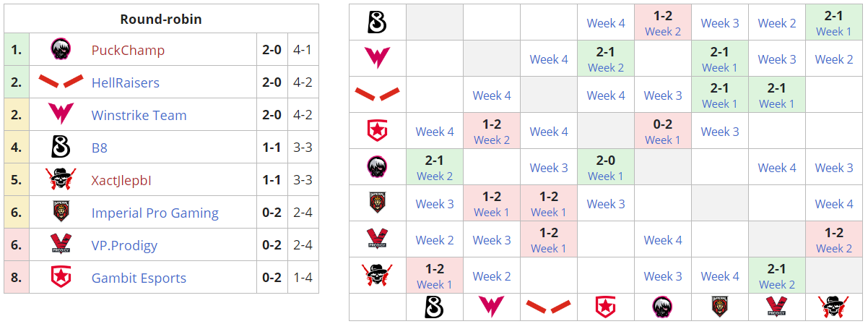Select the 0-2 Week 1 crosstable cell
This screenshot has width=868, height=324.
click(663, 131)
